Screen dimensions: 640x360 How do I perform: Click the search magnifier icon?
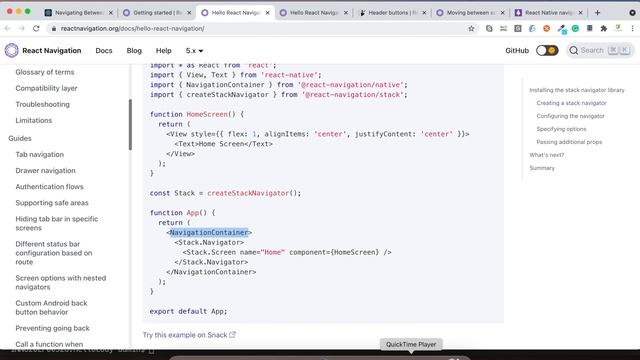tap(574, 51)
